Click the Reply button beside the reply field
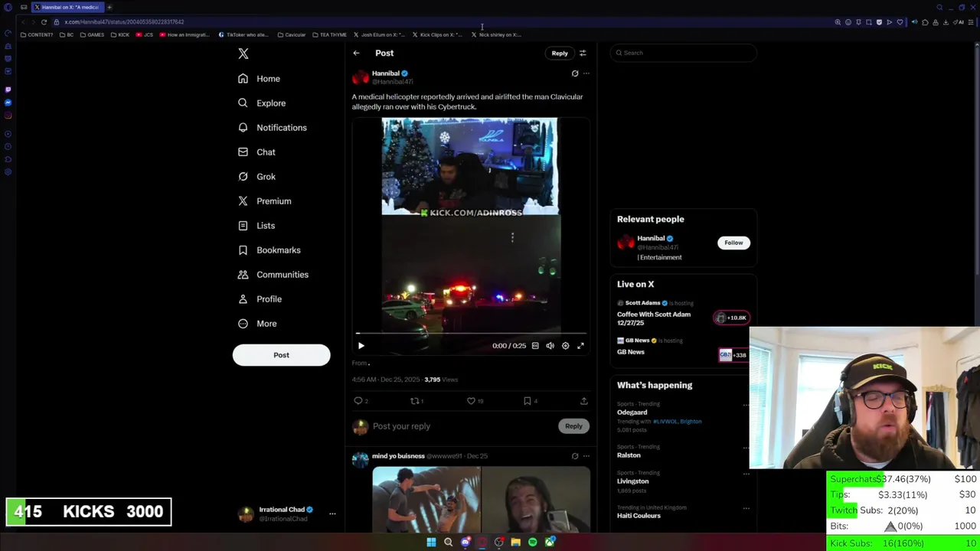The image size is (980, 551). click(573, 426)
